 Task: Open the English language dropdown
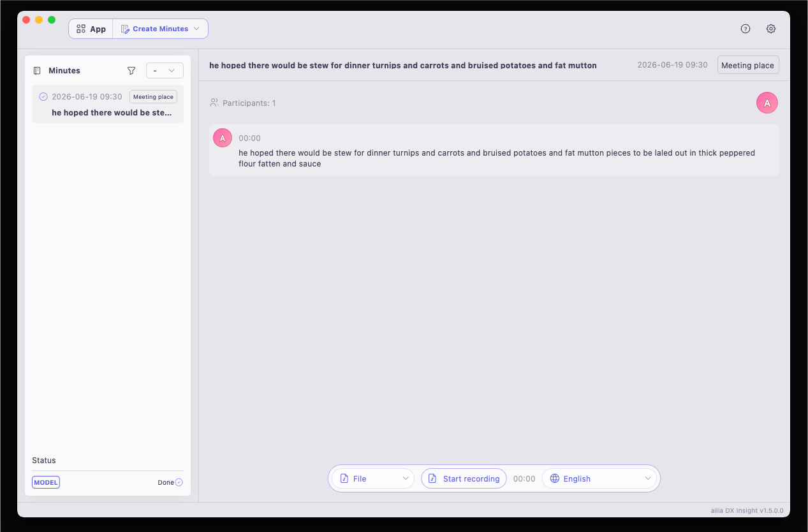pos(599,478)
